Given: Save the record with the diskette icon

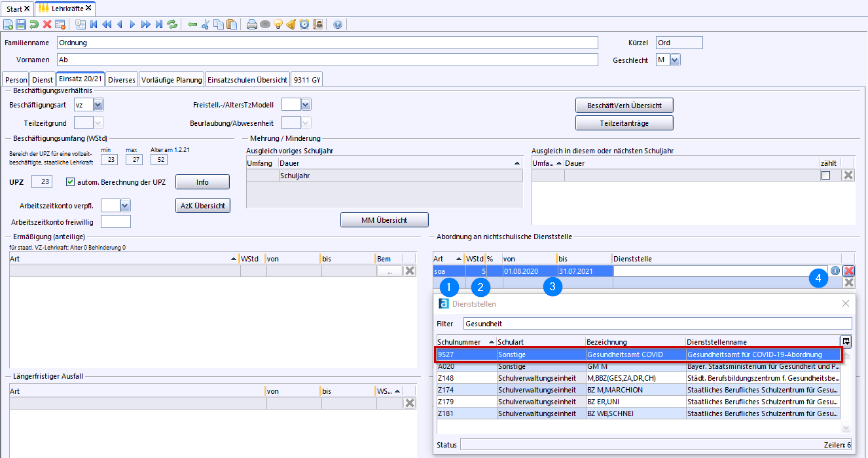Looking at the screenshot, I should click(x=21, y=25).
